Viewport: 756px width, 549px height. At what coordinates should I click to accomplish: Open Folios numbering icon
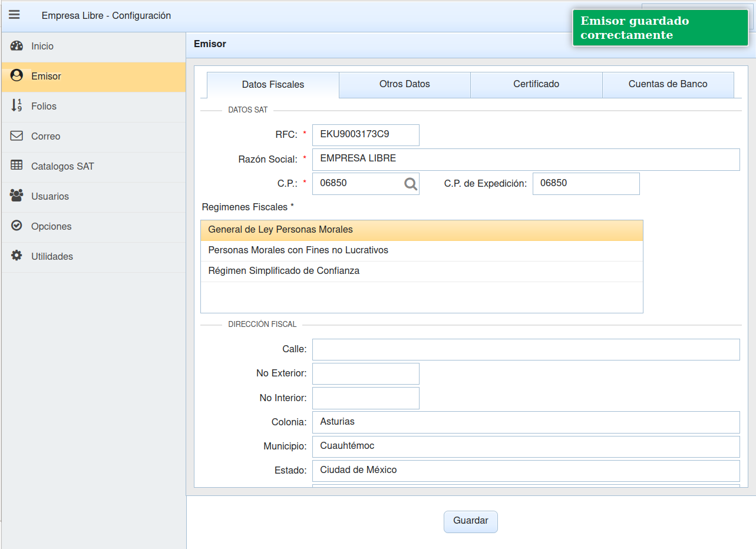coord(16,106)
